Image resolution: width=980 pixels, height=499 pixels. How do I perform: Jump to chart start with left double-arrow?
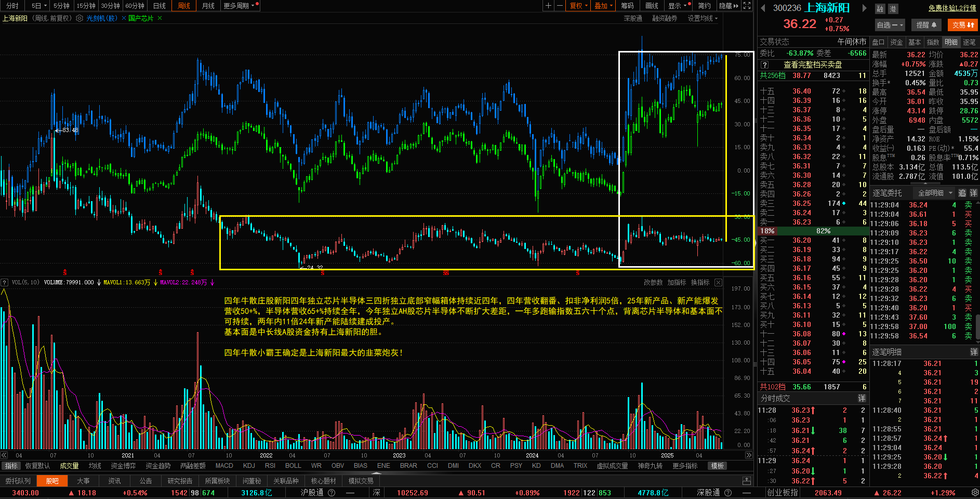(4, 455)
